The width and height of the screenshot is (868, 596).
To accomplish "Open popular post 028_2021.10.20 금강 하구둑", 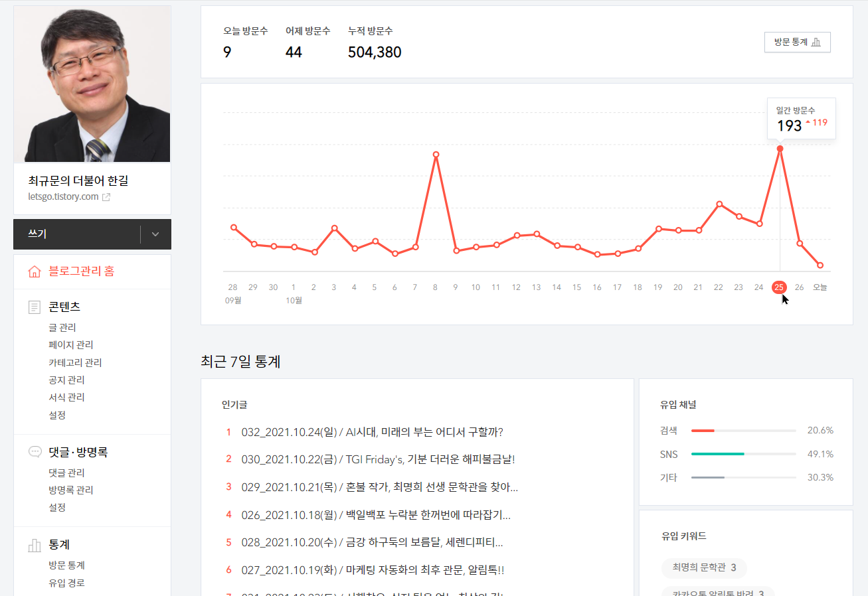I will pos(372,542).
